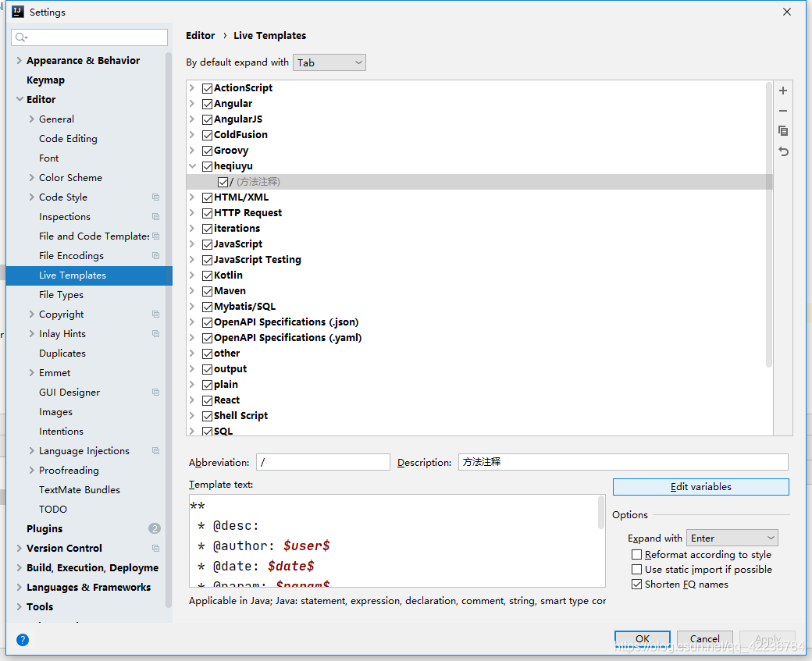Click the Edit variables button
This screenshot has height=661, width=812.
pos(700,487)
